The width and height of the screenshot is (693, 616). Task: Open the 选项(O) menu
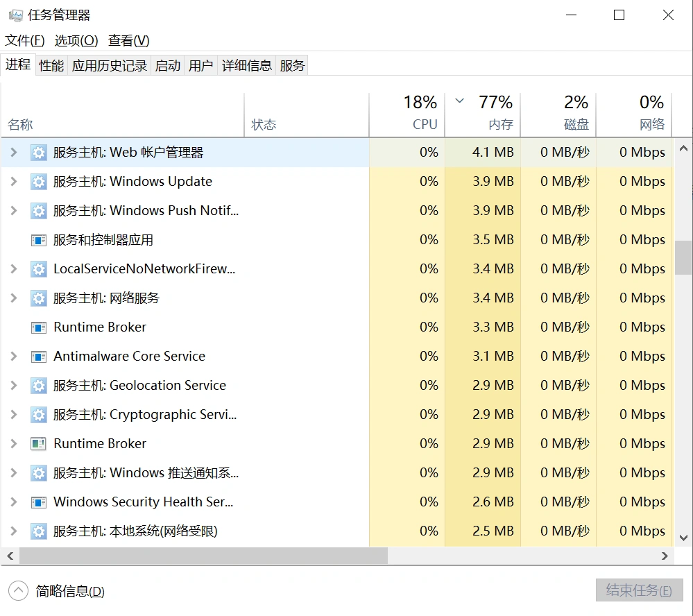point(76,41)
